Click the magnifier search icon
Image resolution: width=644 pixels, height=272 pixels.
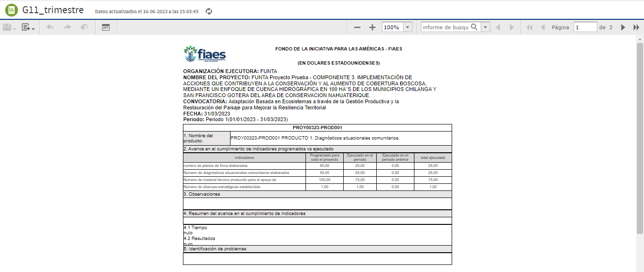click(x=475, y=27)
